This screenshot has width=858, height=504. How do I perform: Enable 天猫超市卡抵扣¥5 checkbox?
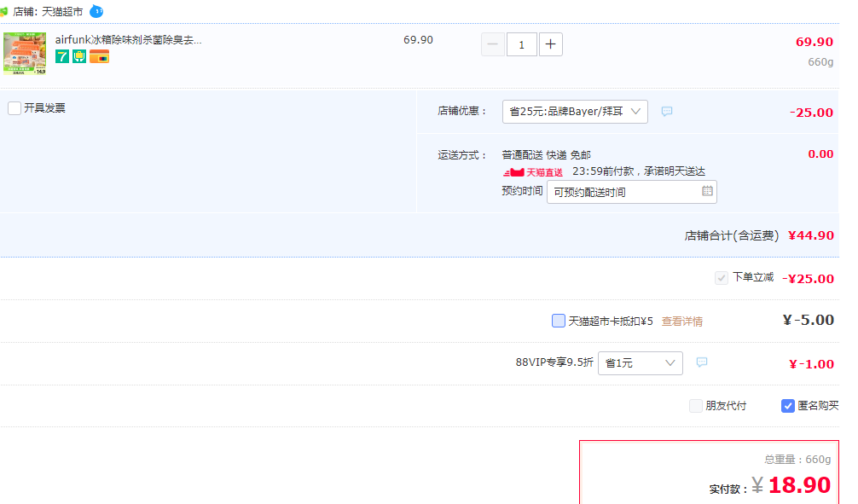click(558, 321)
